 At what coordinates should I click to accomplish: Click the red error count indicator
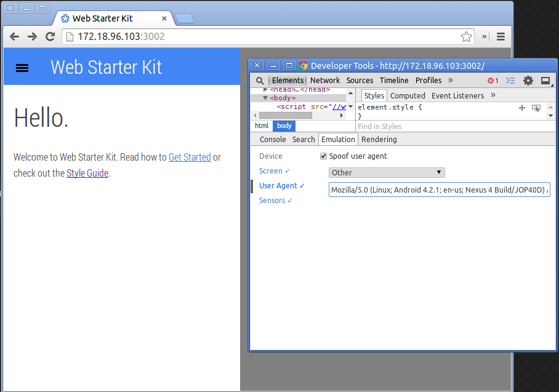(493, 81)
